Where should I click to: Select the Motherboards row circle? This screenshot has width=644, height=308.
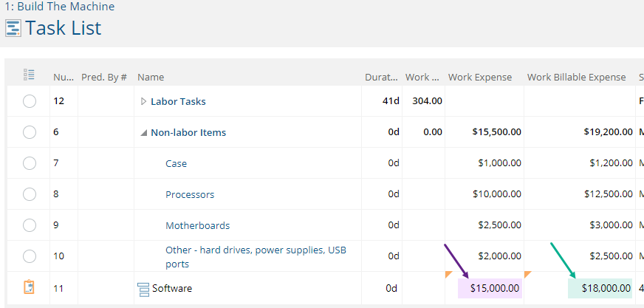coord(29,225)
